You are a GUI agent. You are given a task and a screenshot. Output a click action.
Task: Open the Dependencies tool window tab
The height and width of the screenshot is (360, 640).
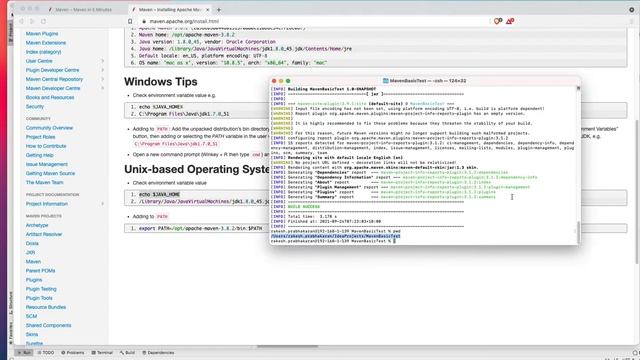158,352
